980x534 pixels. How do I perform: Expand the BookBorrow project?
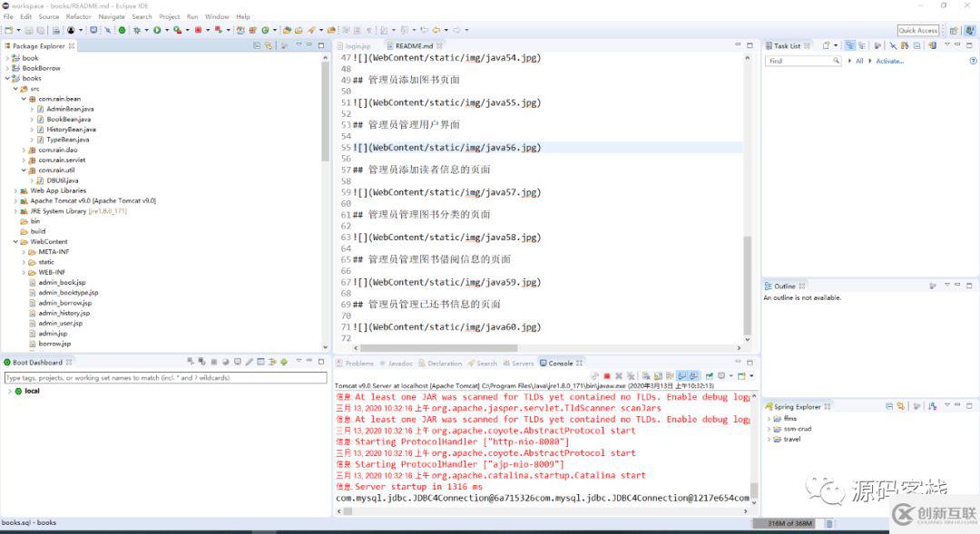pos(8,68)
